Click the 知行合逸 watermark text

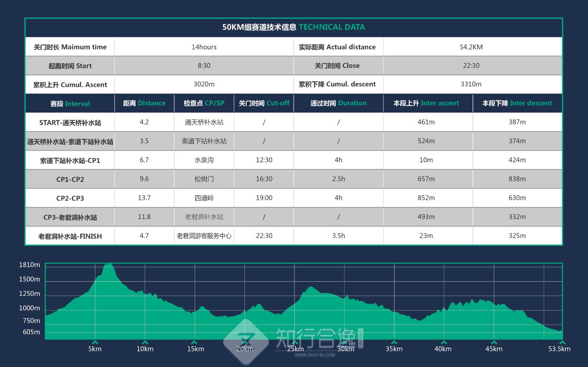click(x=315, y=338)
